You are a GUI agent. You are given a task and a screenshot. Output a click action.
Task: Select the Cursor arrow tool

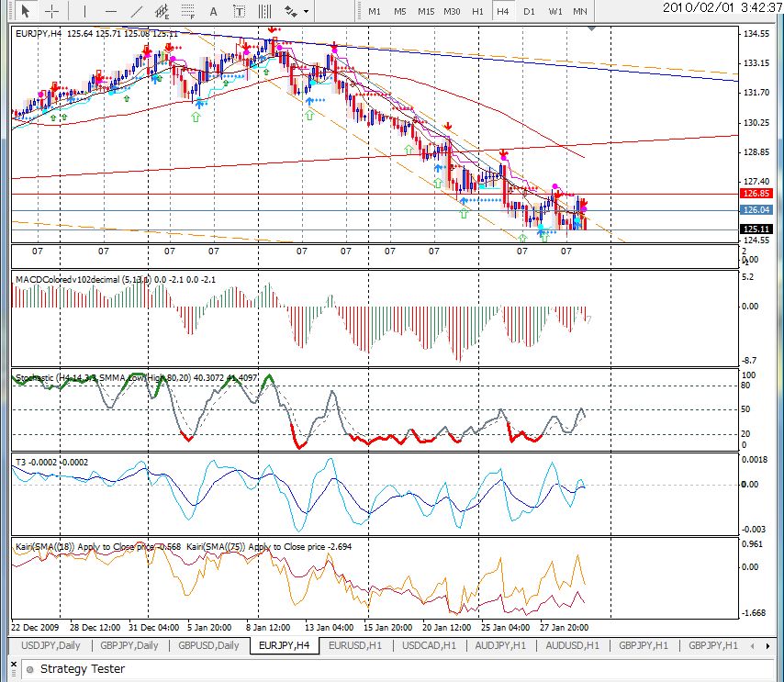26,10
